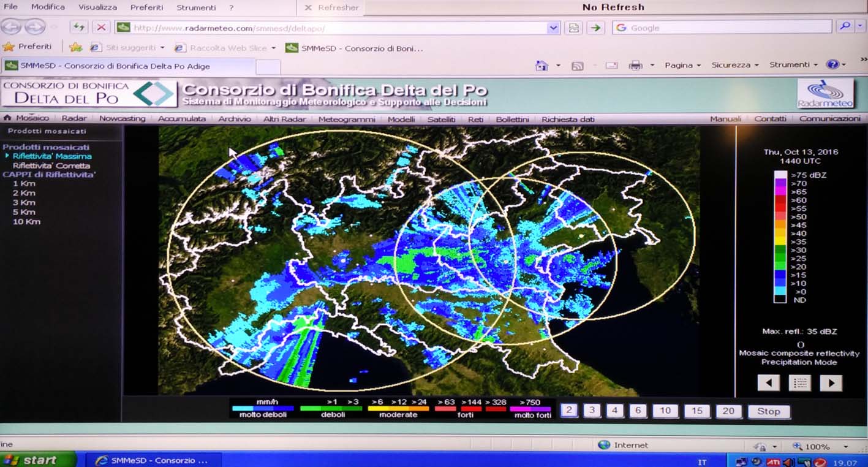Select Riflettivita' Massima product
Screen dimensions: 868x467
52,156
